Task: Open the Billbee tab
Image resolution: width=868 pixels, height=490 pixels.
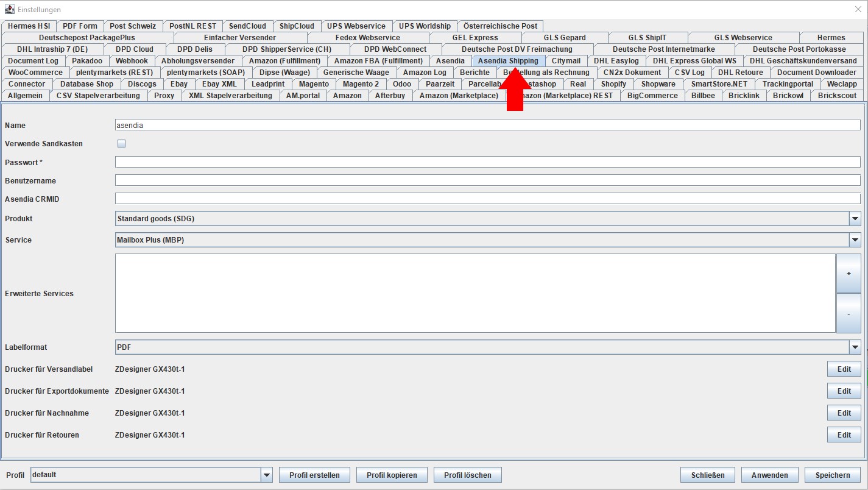Action: [703, 96]
